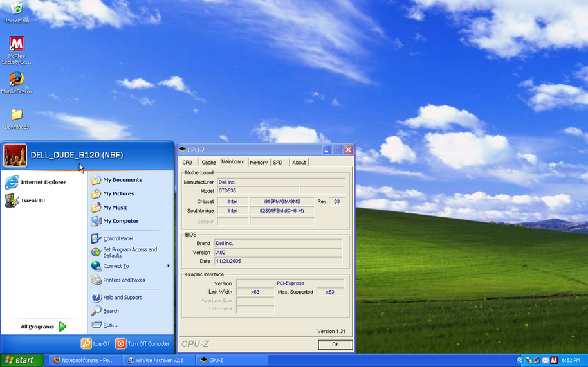The height and width of the screenshot is (367, 588).
Task: Open My Computer in Start menu
Action: click(x=115, y=221)
